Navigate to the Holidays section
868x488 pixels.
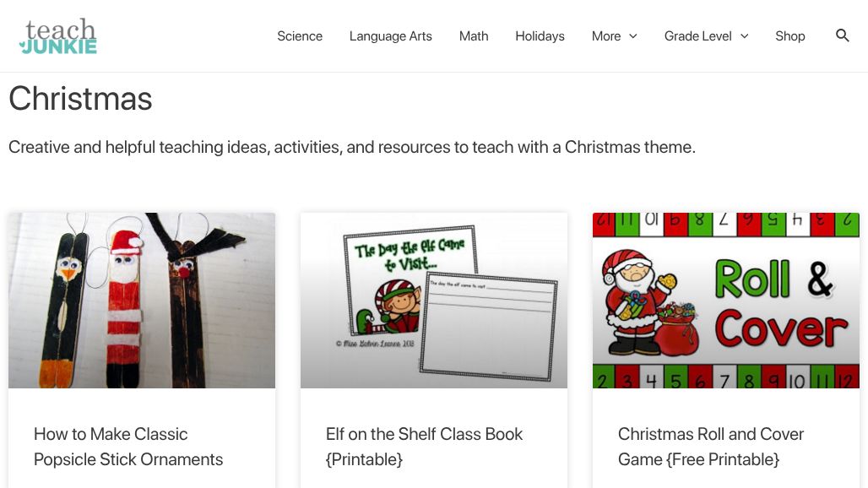540,36
